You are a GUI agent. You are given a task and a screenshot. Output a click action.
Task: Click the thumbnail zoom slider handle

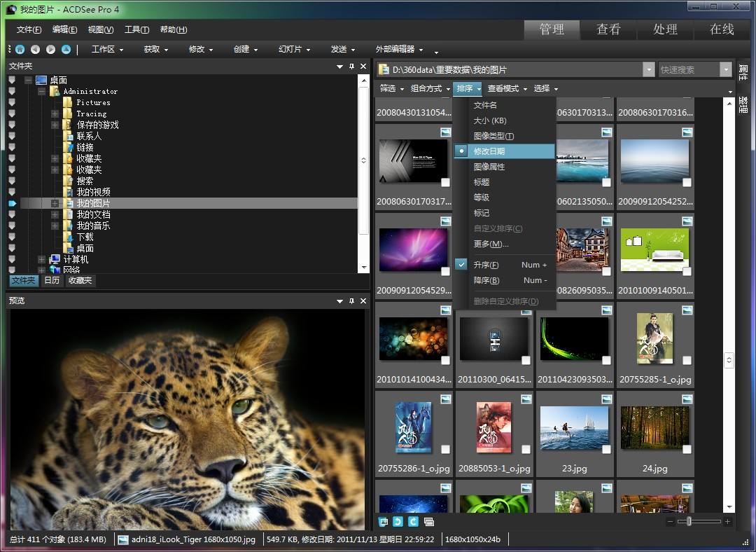pos(689,522)
